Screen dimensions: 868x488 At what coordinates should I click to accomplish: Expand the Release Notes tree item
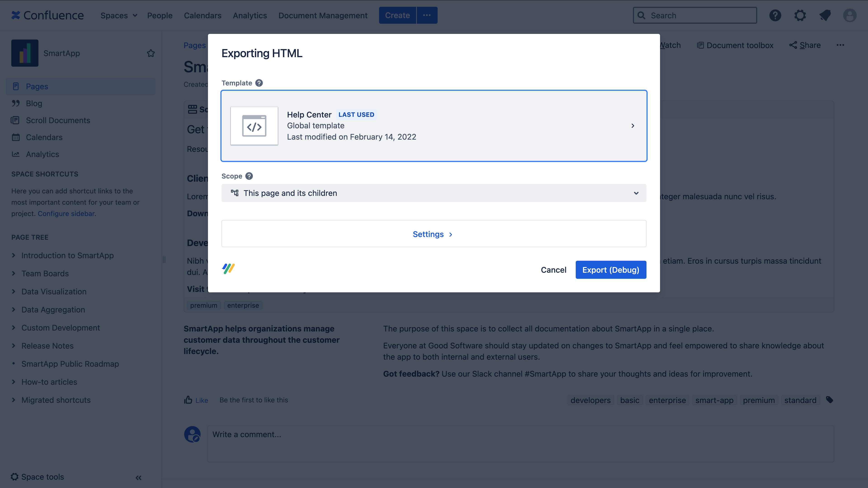pyautogui.click(x=14, y=345)
